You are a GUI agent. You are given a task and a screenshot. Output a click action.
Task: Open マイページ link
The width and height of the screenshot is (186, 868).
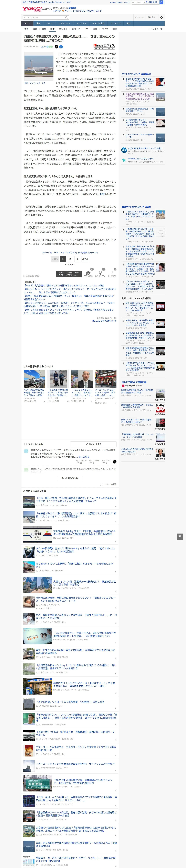pyautogui.click(x=139, y=18)
